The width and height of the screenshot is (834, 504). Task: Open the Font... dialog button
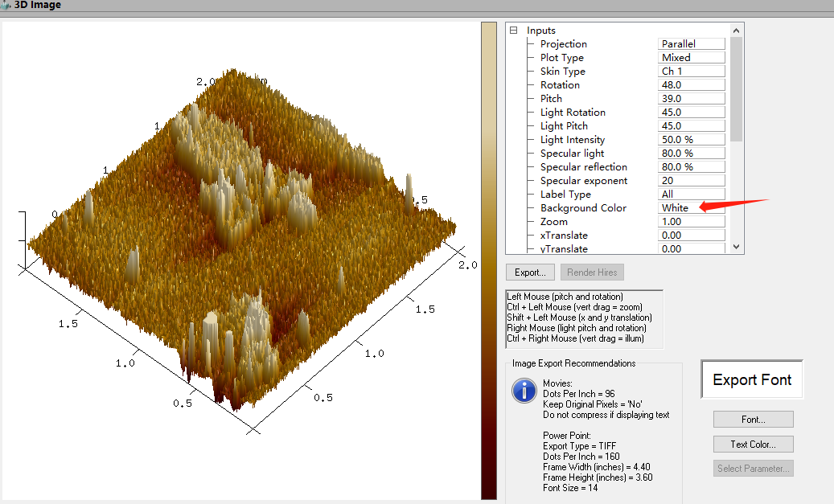[x=753, y=420]
